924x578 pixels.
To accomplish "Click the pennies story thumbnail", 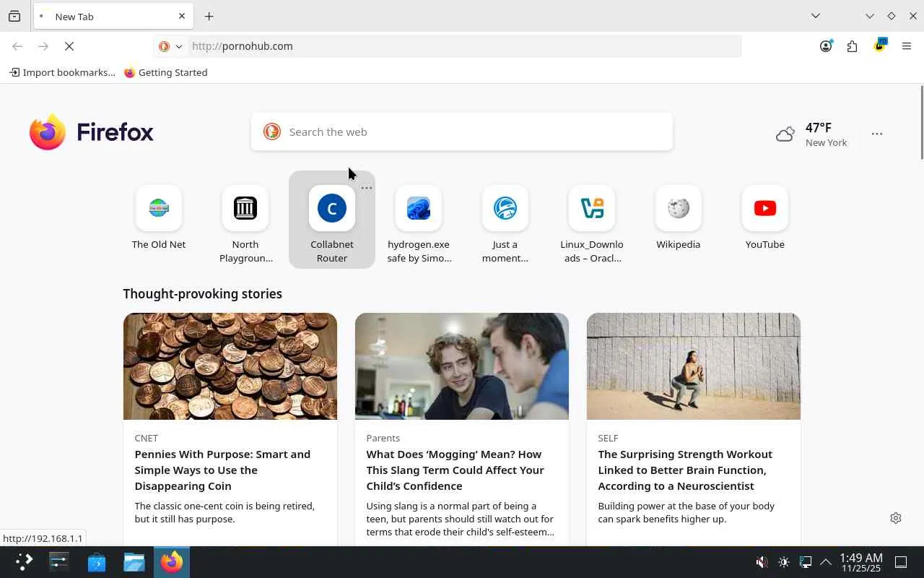I will click(x=230, y=366).
